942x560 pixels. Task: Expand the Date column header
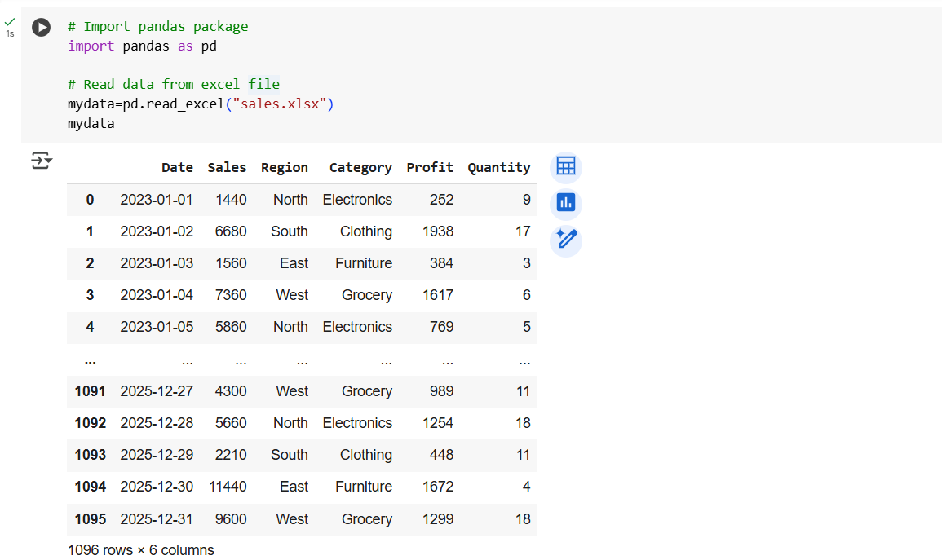(x=177, y=167)
